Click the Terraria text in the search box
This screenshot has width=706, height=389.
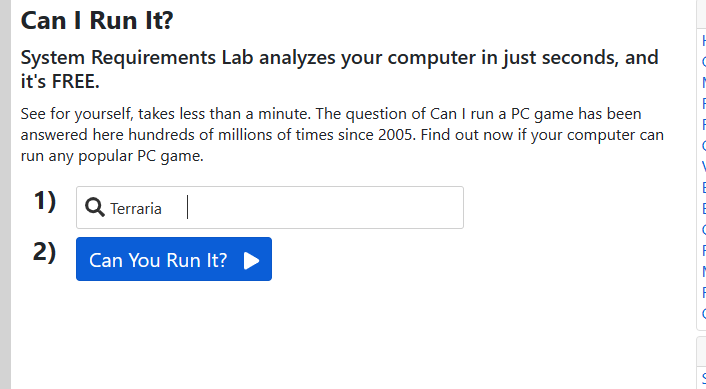point(136,209)
